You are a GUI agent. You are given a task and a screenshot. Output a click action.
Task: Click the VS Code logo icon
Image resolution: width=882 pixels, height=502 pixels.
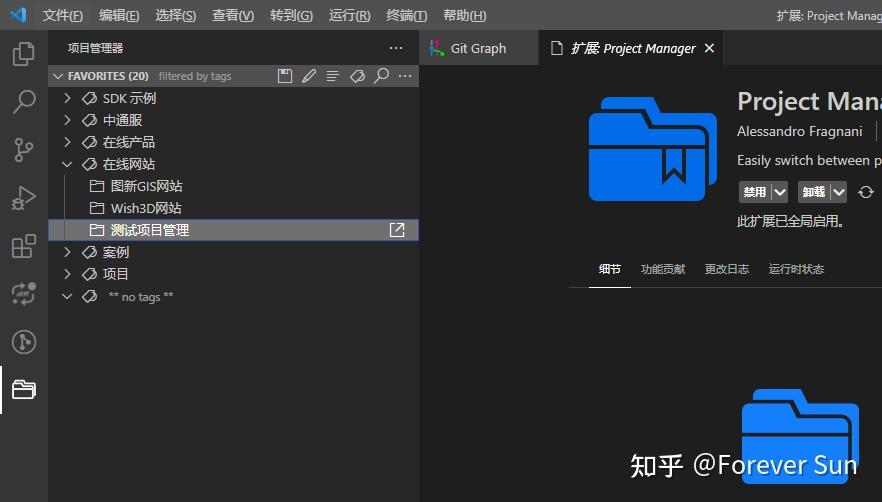click(18, 15)
